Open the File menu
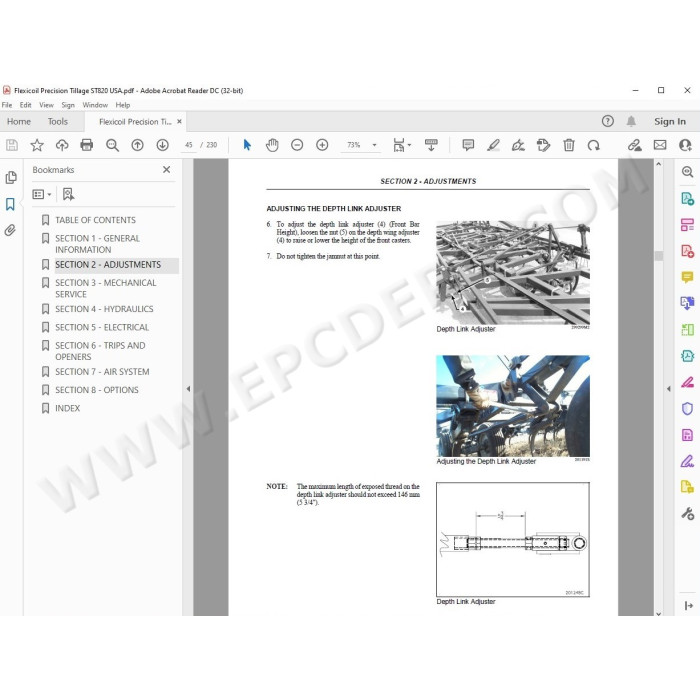Viewport: 700px width, 700px height. (7, 105)
